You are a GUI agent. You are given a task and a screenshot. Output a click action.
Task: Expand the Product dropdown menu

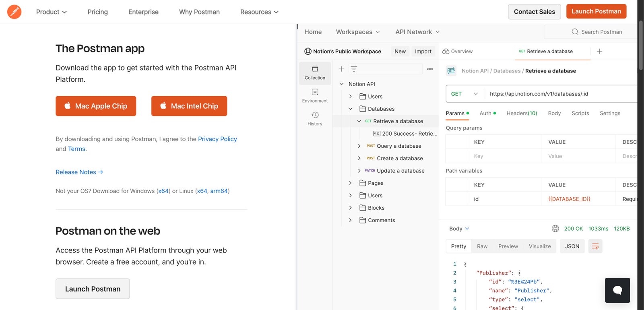(52, 12)
